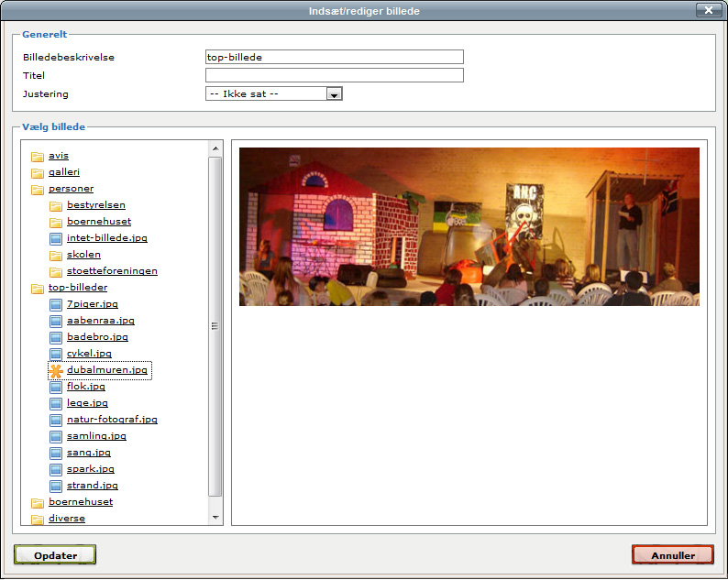Click the folder icon beside the indented boernehuset subfolder
Image resolution: width=728 pixels, height=580 pixels.
tap(56, 222)
